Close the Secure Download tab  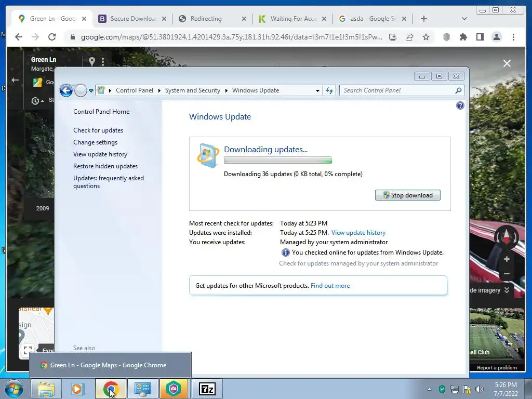[164, 19]
